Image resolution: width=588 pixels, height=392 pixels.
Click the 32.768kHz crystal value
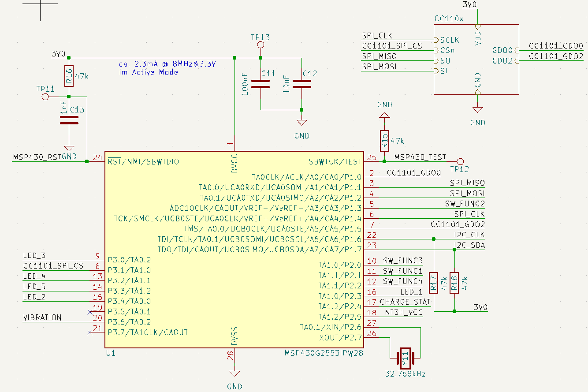point(406,373)
